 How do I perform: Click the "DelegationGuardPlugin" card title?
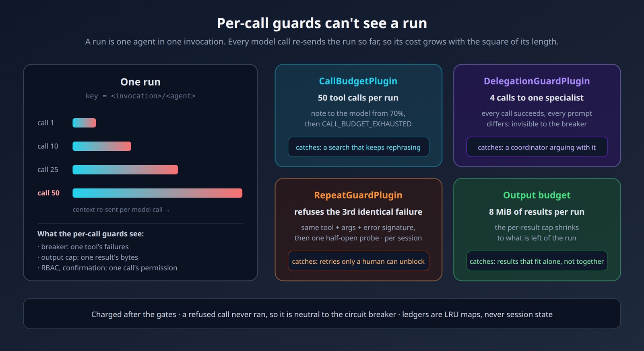point(537,81)
